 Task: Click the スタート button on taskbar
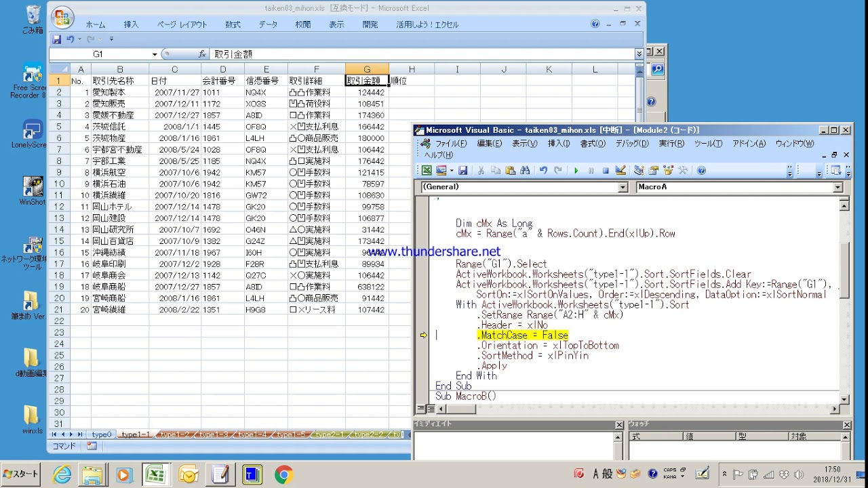tap(21, 474)
